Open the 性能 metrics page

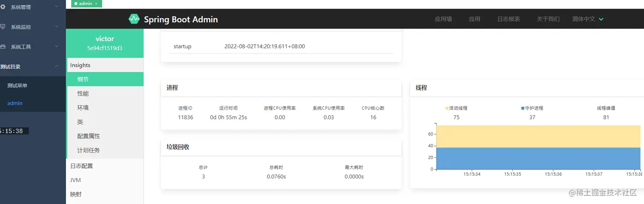[x=105, y=93]
